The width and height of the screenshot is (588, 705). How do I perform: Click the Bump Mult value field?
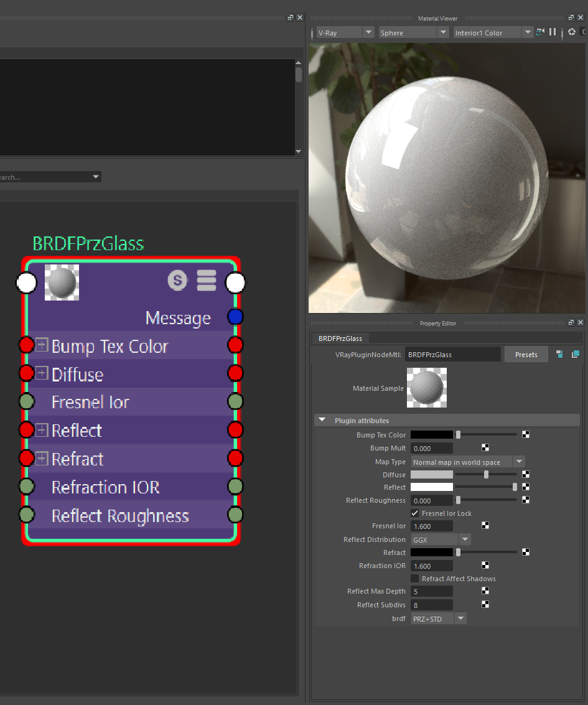432,448
